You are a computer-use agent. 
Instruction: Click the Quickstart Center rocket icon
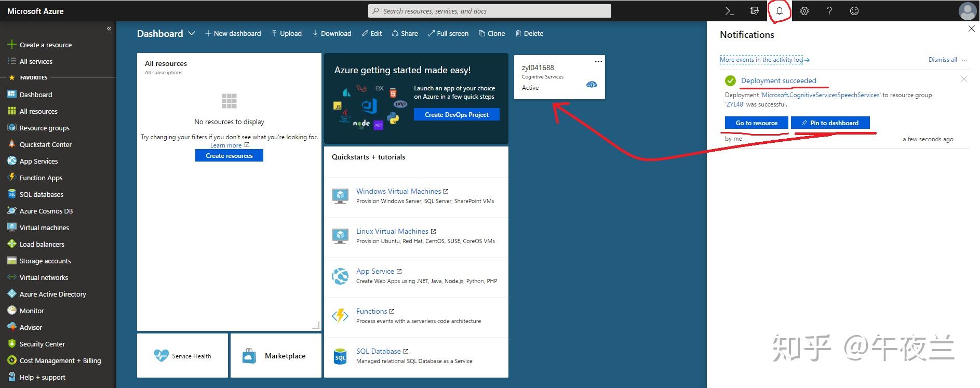(x=12, y=144)
